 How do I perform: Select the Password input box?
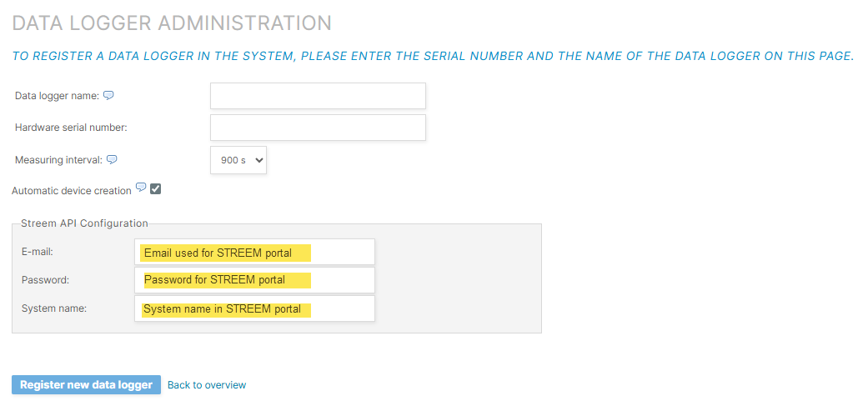254,280
